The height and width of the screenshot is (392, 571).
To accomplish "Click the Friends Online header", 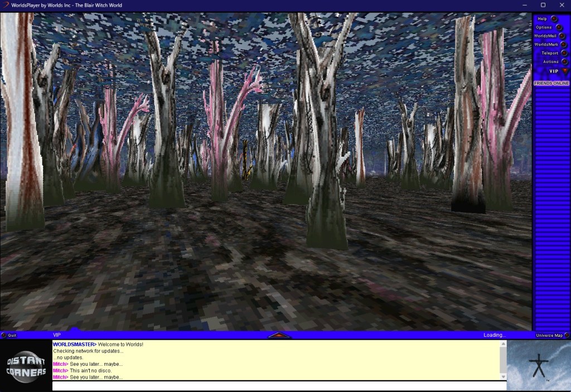I will click(551, 83).
